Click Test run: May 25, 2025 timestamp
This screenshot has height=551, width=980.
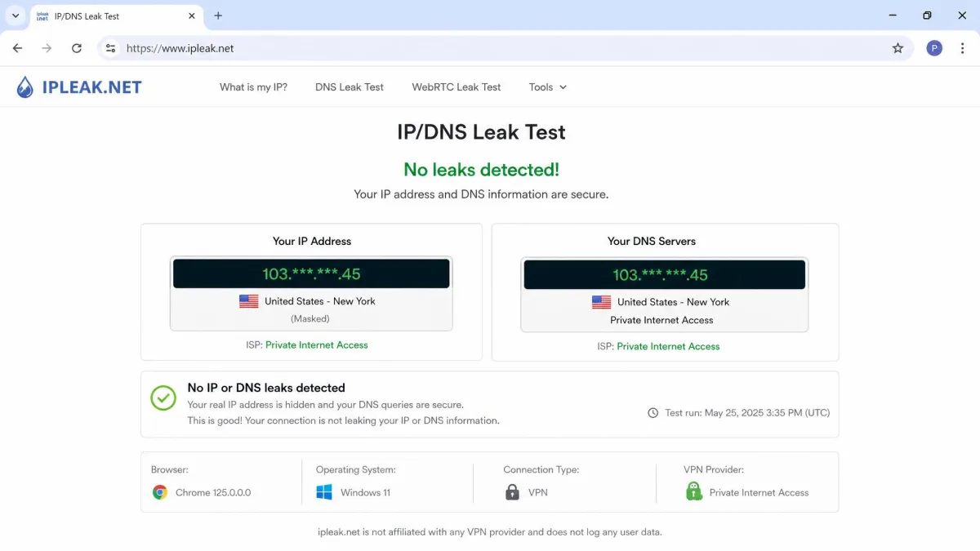click(747, 413)
